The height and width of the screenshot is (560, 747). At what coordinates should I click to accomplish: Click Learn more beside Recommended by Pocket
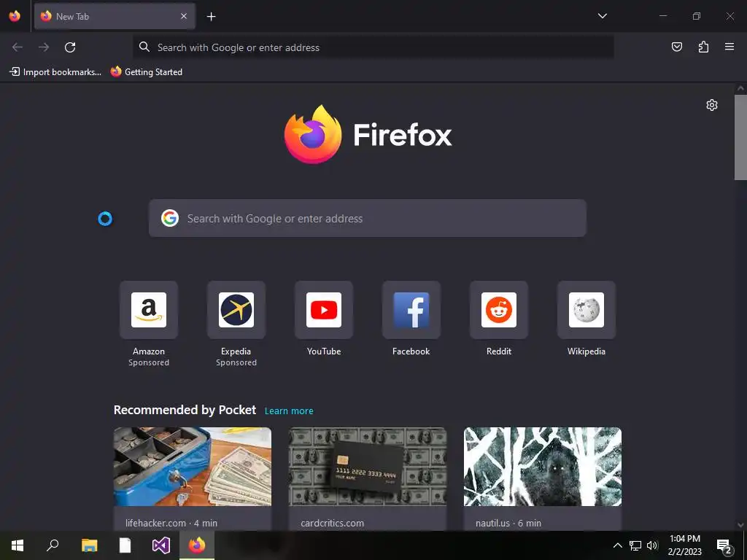pyautogui.click(x=289, y=411)
